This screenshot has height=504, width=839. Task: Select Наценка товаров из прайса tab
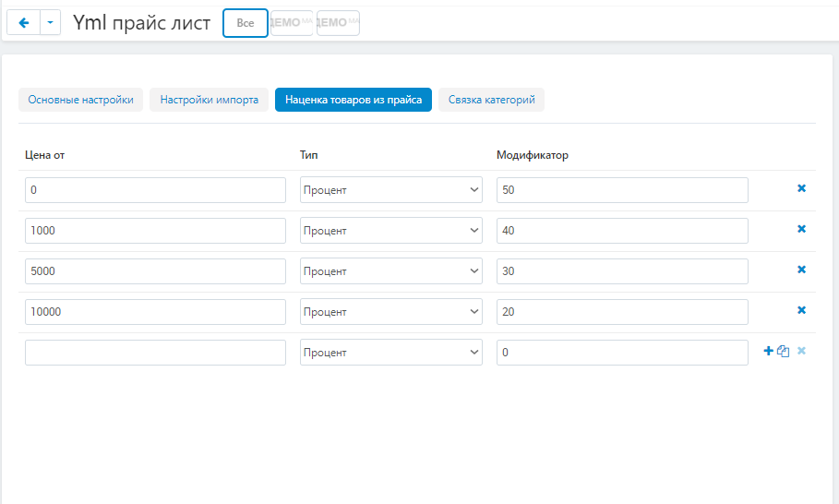354,100
